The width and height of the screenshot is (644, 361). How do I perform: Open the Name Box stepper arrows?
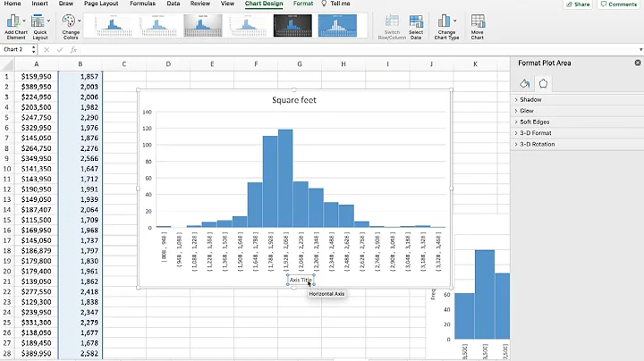pos(34,50)
